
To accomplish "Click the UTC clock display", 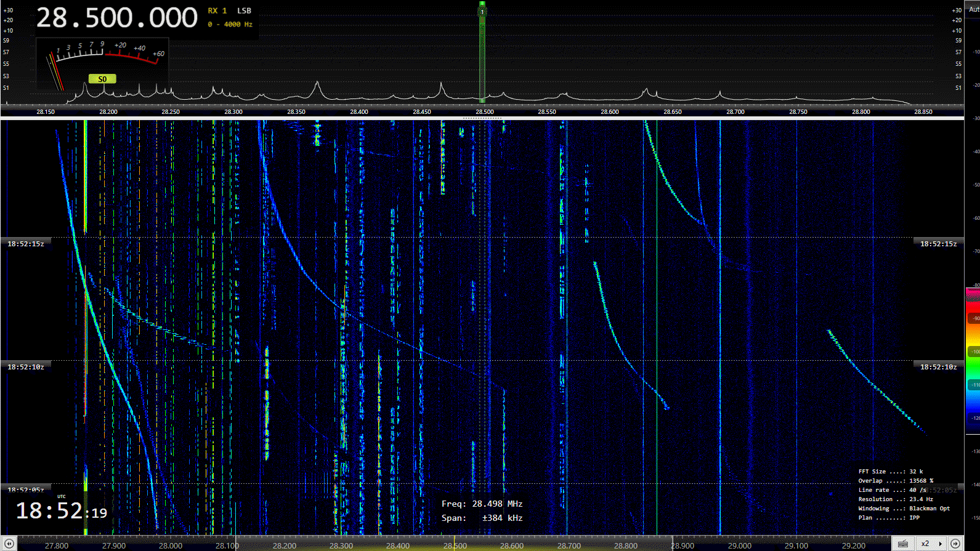I will click(61, 510).
